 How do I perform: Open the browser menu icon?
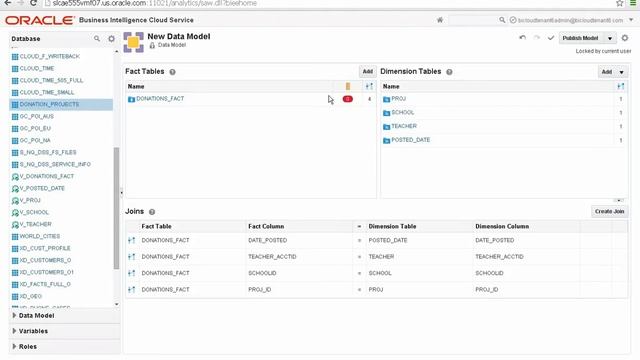633,3
